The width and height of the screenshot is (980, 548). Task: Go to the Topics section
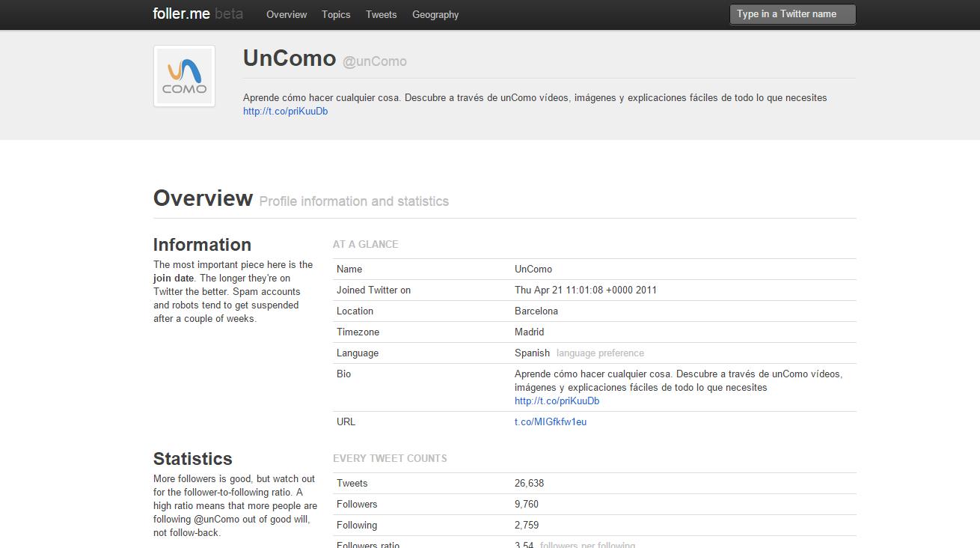(336, 14)
